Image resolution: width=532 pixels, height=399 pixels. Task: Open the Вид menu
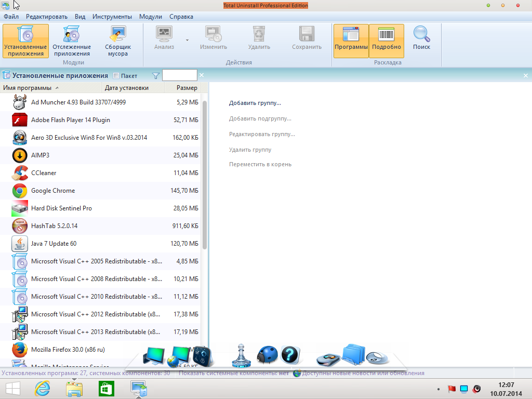[x=80, y=17]
